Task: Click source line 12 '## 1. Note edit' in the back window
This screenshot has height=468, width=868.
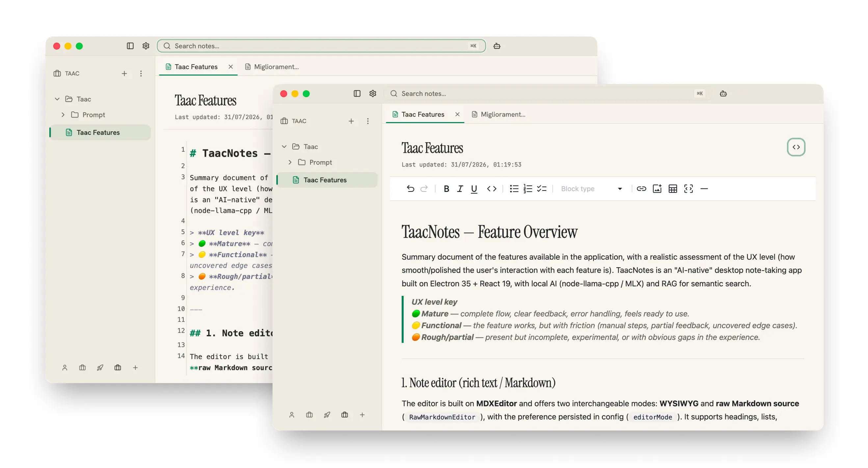Action: (x=231, y=333)
